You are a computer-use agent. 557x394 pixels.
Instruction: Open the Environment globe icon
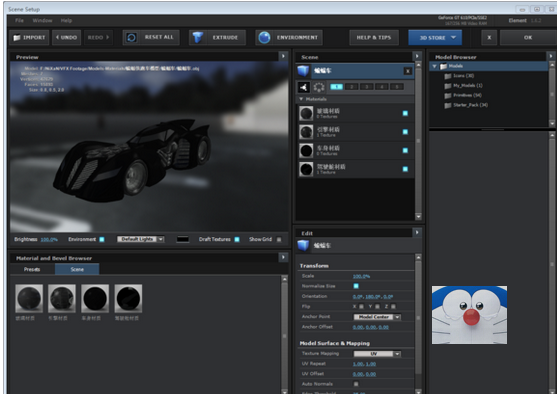coord(264,37)
